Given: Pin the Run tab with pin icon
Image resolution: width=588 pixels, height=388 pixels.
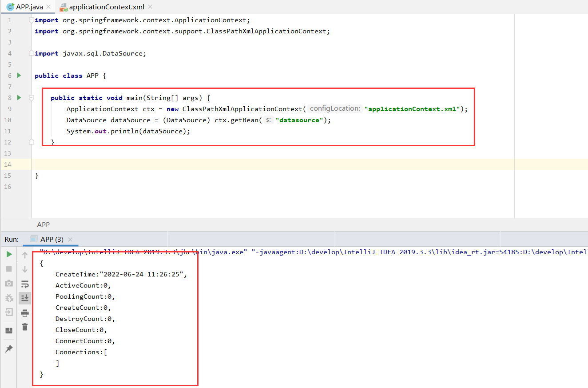Looking at the screenshot, I should point(9,349).
